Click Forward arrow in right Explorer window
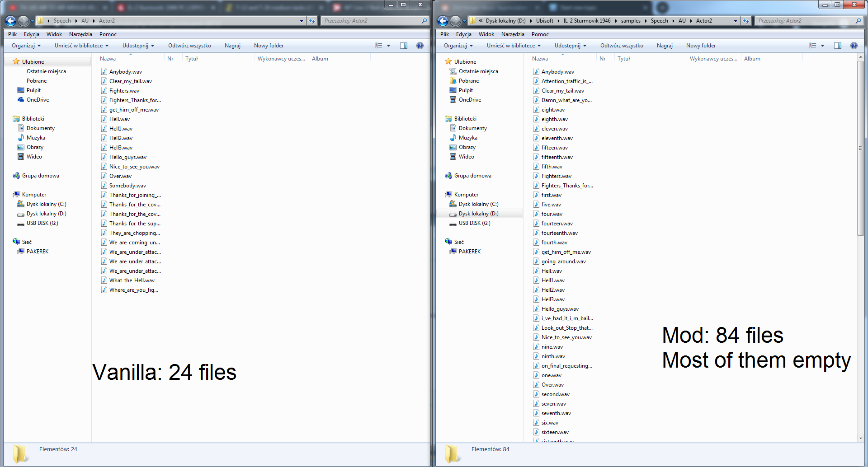This screenshot has width=868, height=467. 455,21
